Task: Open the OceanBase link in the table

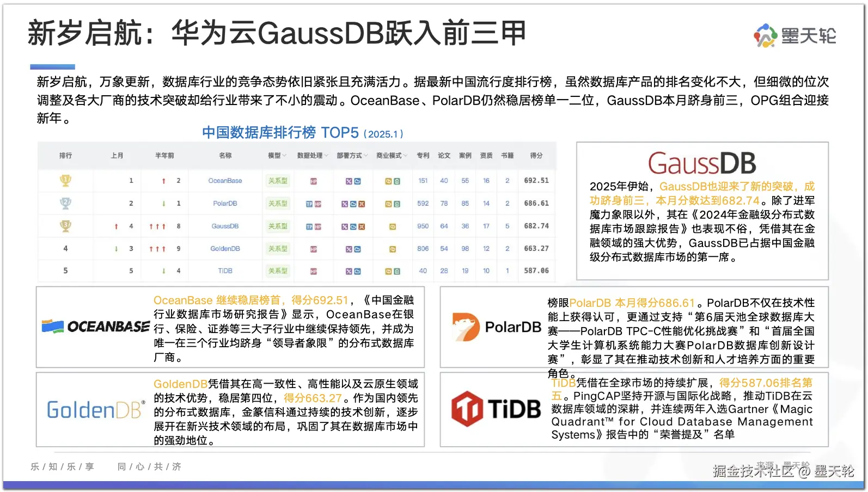Action: coord(225,181)
